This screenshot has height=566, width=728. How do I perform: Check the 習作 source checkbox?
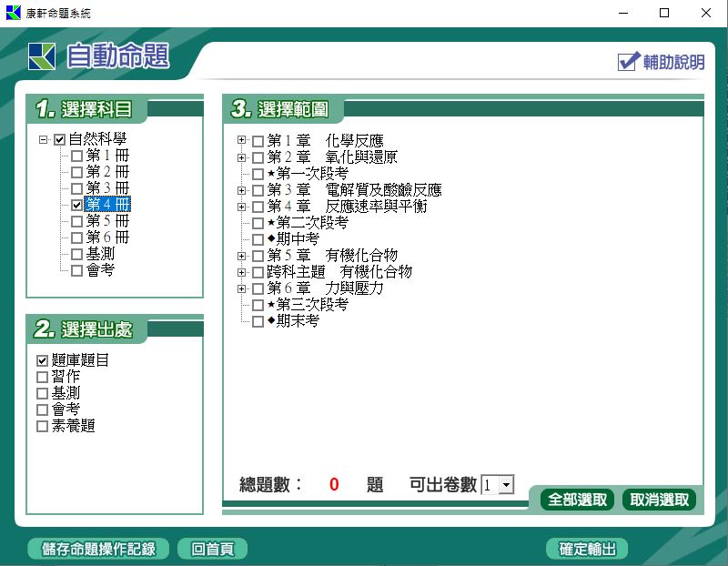coord(42,378)
